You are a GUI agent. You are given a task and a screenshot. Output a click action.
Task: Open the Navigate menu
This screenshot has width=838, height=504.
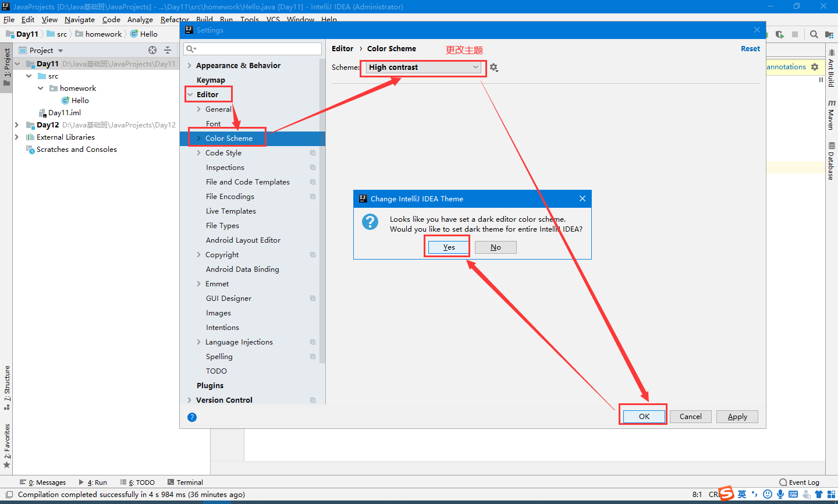(80, 20)
